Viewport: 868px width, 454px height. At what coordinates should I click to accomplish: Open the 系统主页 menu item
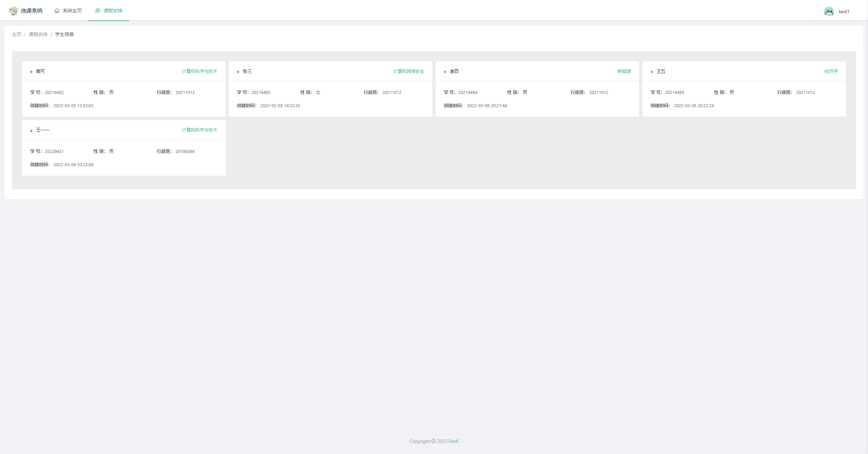tap(72, 11)
